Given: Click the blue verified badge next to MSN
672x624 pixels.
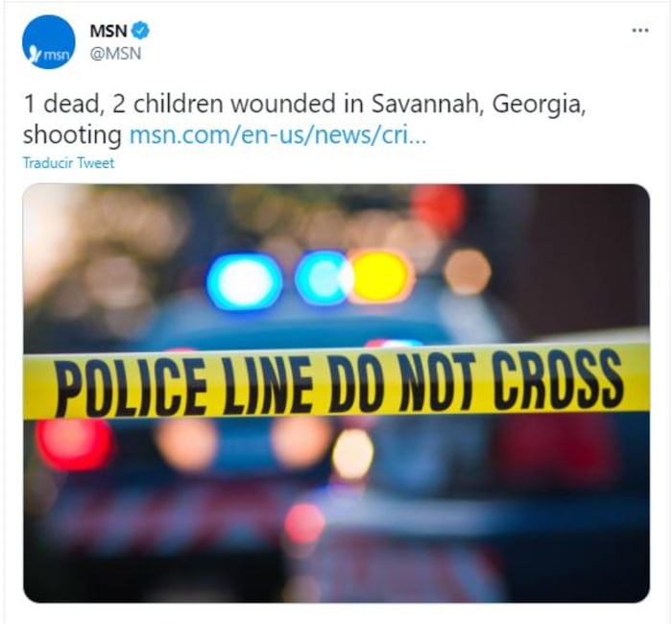Looking at the screenshot, I should (140, 31).
